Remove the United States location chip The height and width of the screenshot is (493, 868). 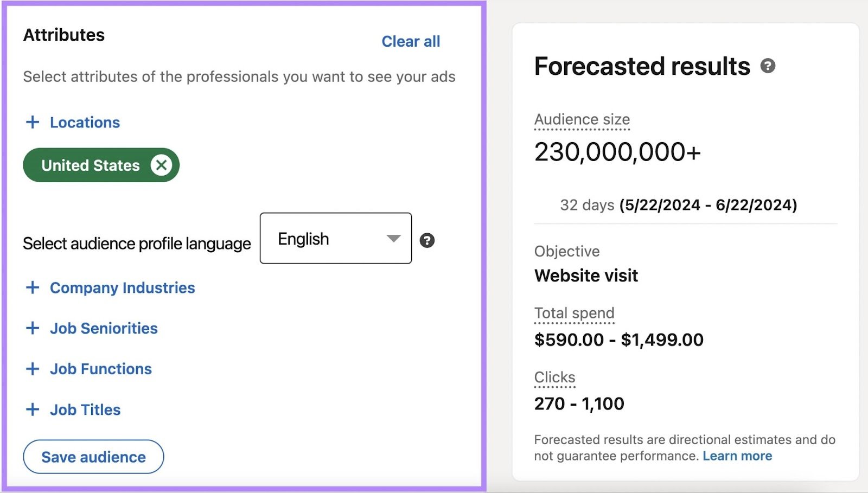tap(161, 165)
